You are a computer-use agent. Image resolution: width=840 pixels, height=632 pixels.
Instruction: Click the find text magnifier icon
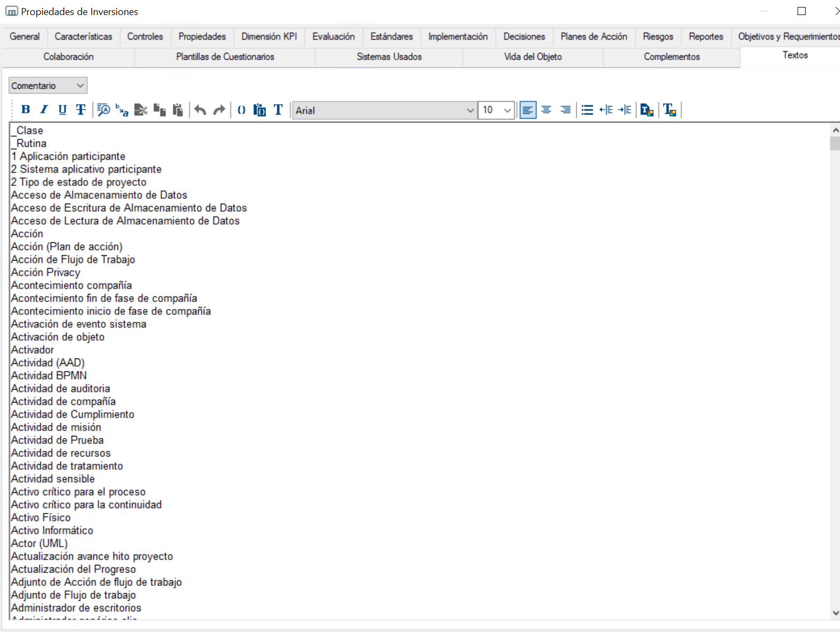coord(103,110)
